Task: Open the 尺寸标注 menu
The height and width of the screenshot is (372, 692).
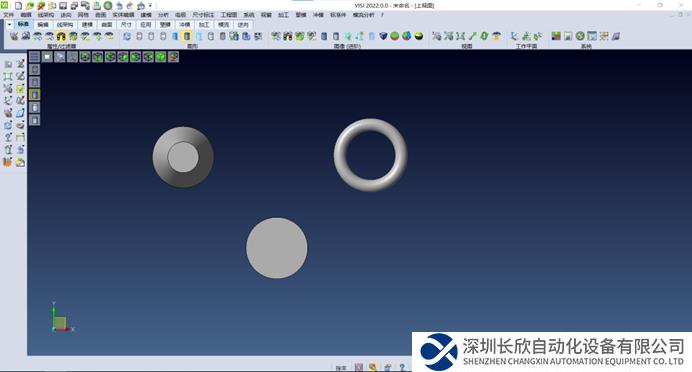Action: [203, 15]
